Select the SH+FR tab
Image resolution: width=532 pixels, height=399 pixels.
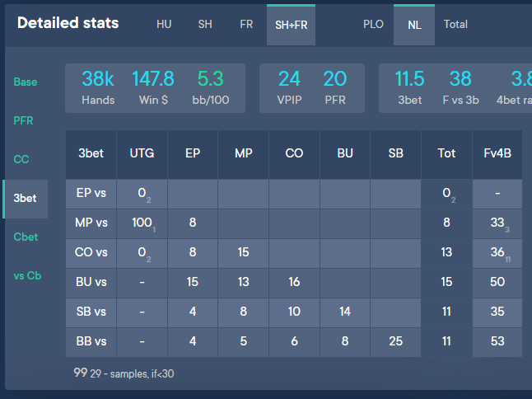291,25
